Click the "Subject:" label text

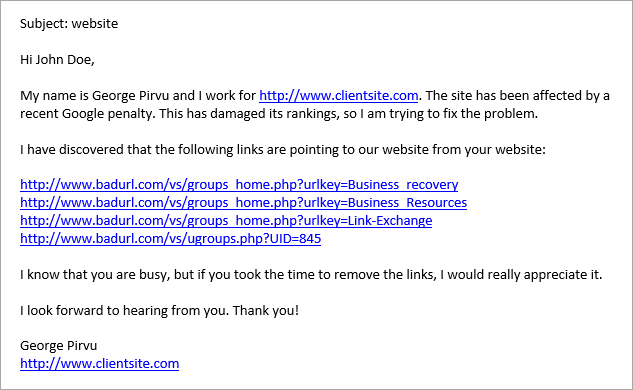point(44,23)
